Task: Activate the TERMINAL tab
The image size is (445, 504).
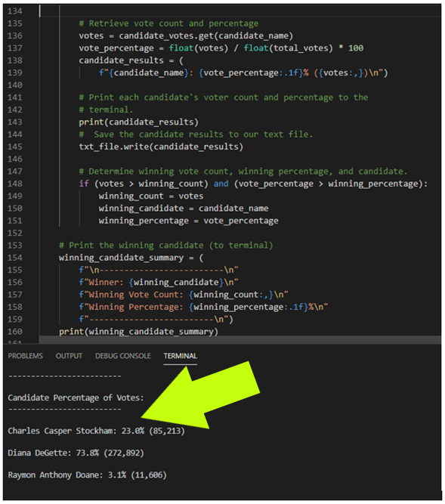Action: [181, 356]
